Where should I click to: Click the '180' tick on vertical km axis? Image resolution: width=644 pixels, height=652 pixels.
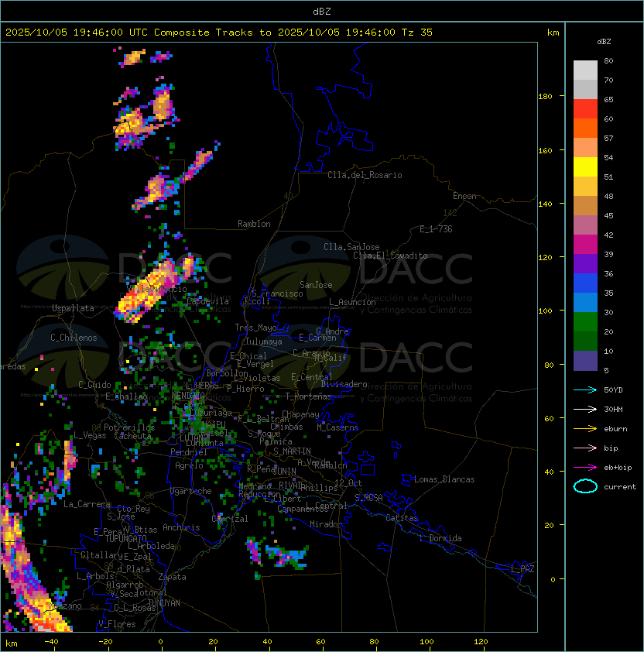pos(545,97)
